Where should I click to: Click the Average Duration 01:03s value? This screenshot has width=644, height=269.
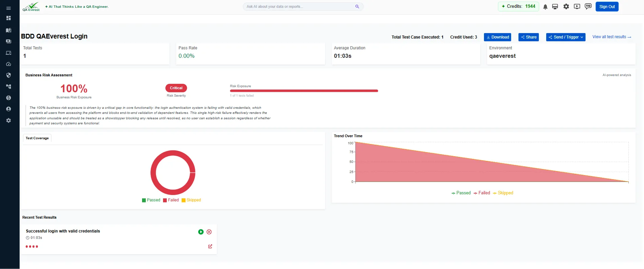[x=343, y=56]
